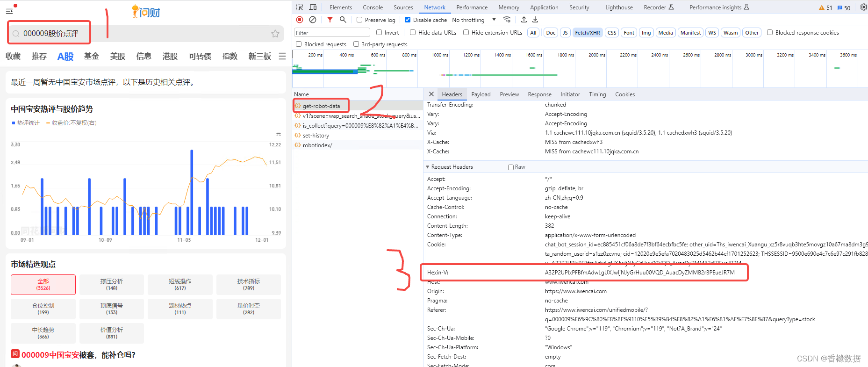The image size is (868, 367).
Task: Click the messages counter showing 50
Action: (844, 7)
